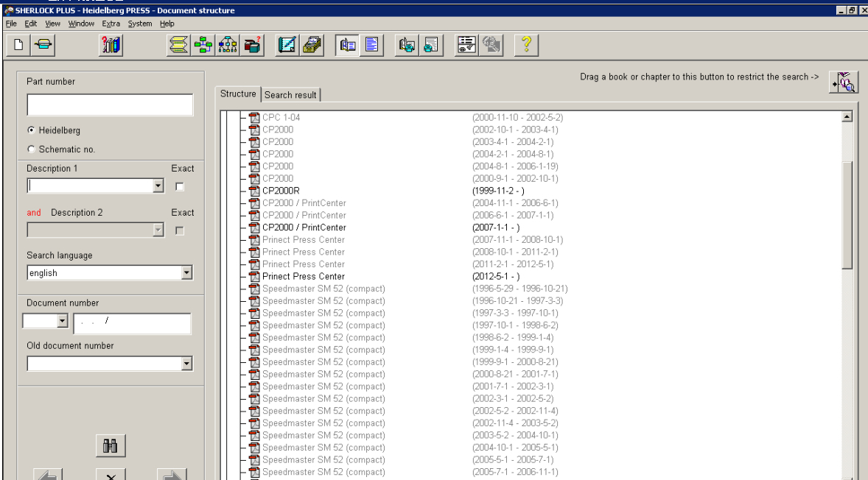This screenshot has height=480, width=868.
Task: Start search with the binoculars button
Action: 111,445
